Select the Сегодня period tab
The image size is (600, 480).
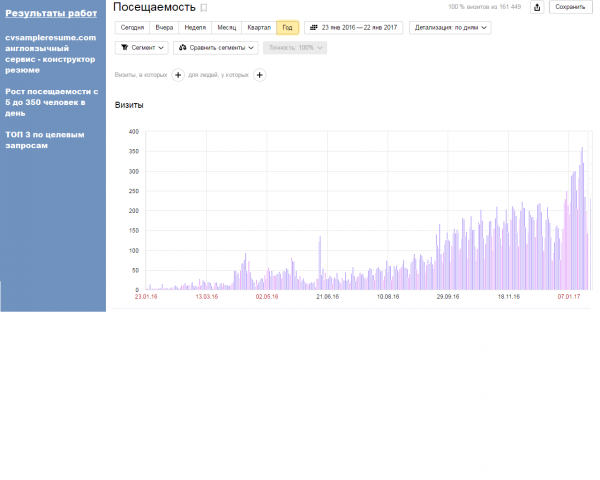click(x=132, y=28)
